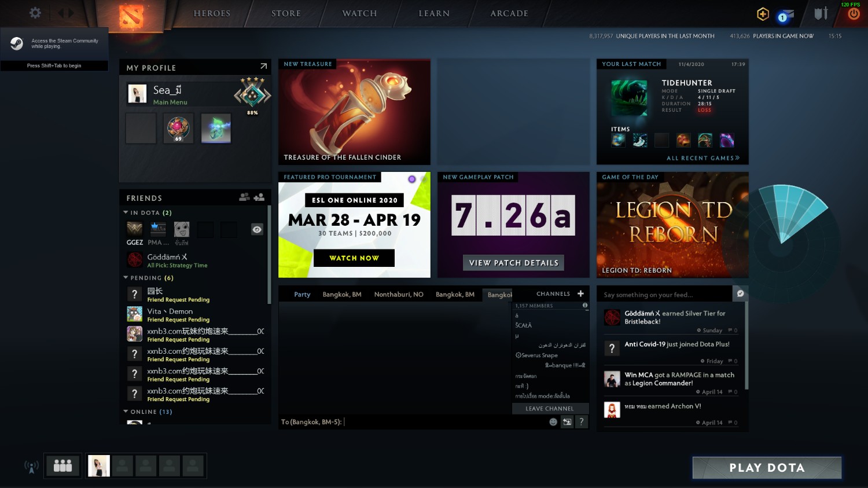Image resolution: width=868 pixels, height=488 pixels.
Task: Open the ARCADE menu
Action: pos(509,13)
